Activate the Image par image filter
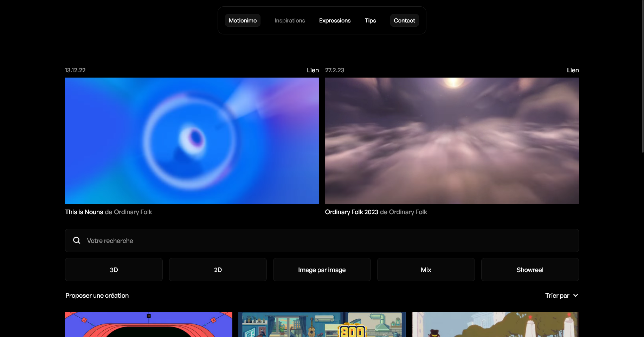Screen dimensions: 644x337 [322, 270]
